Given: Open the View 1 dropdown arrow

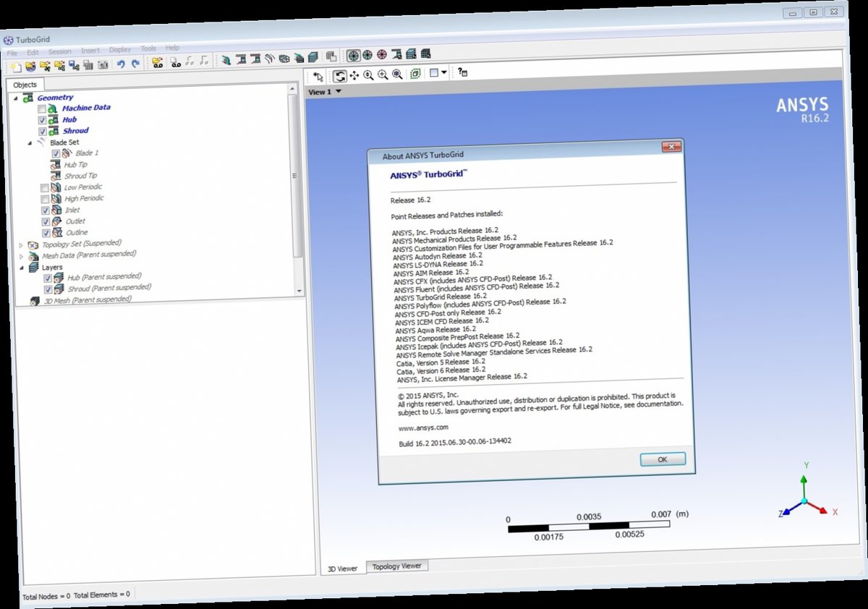Looking at the screenshot, I should coord(338,92).
